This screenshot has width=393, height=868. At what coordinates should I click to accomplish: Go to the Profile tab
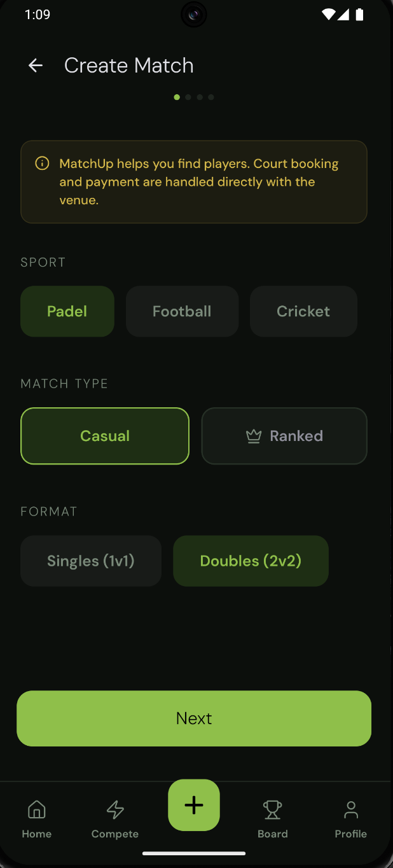point(350,818)
